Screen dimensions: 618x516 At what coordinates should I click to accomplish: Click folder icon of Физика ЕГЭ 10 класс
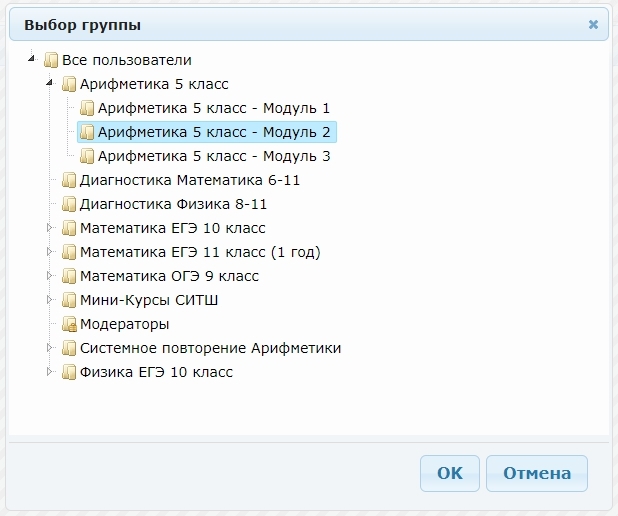69,372
